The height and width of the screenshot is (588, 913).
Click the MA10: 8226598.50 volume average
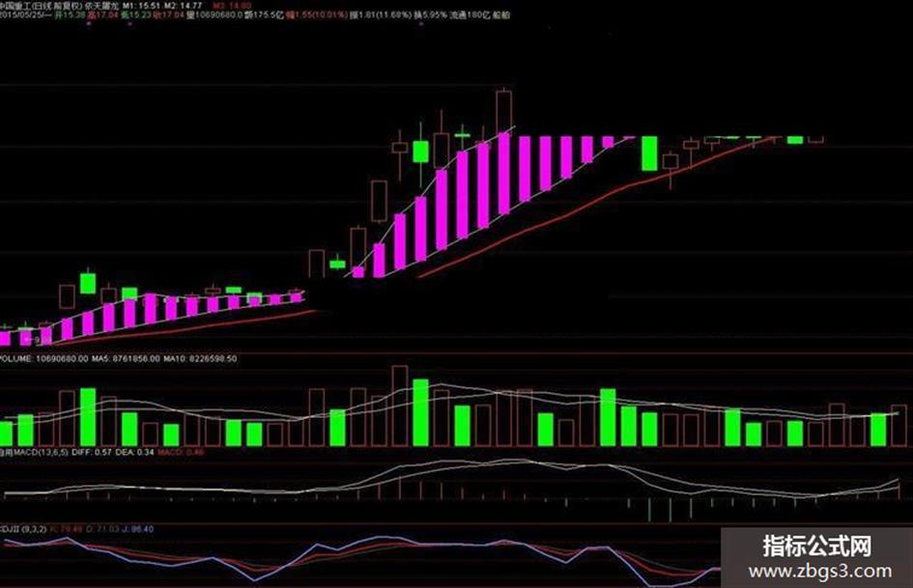(x=200, y=358)
